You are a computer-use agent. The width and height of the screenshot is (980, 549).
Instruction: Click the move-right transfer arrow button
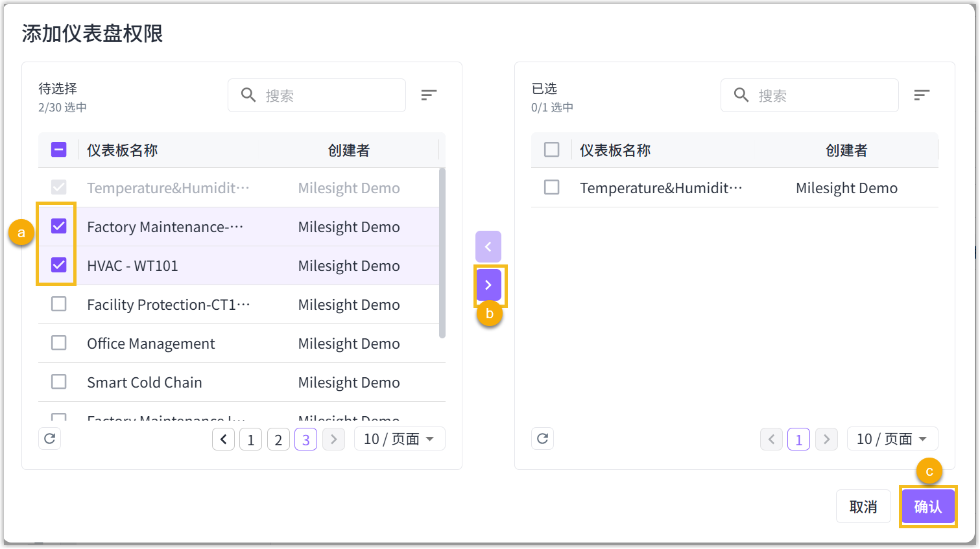coord(488,285)
